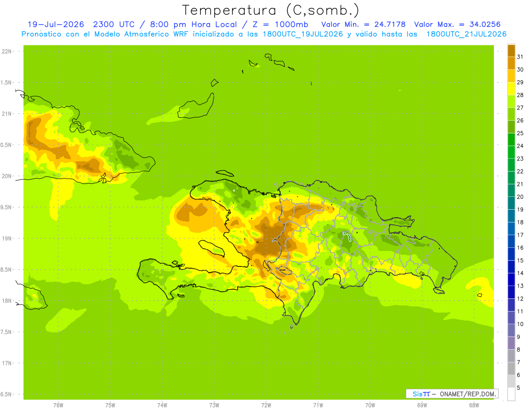Click the '70W' longitude axis label
The image size is (532, 411).
(370, 405)
